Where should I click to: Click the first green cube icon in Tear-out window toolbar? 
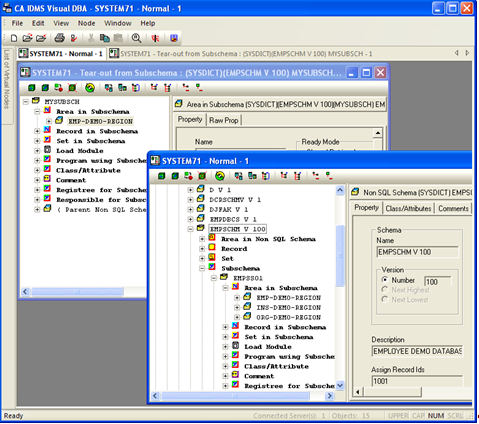pyautogui.click(x=32, y=88)
